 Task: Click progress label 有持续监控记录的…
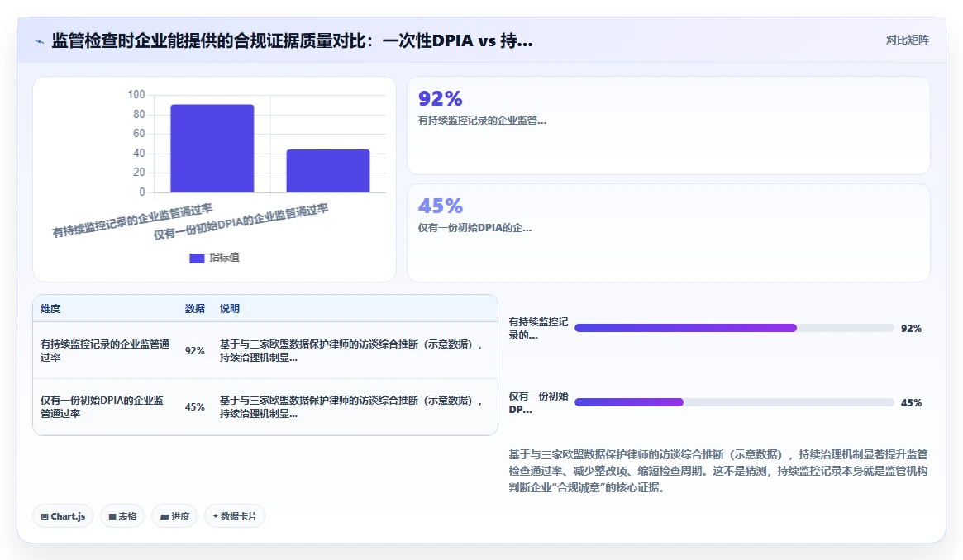[539, 328]
